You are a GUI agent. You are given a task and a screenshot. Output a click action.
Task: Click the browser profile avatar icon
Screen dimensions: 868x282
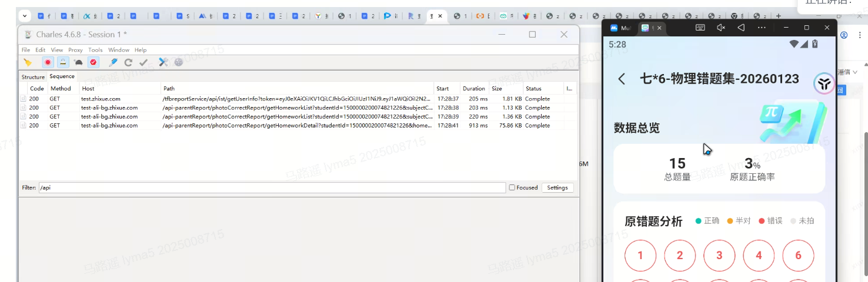[x=844, y=35]
